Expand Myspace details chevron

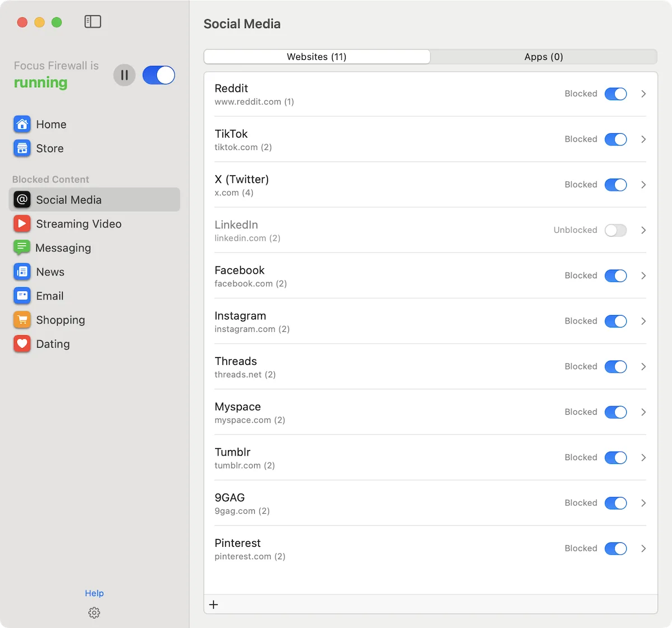point(643,412)
